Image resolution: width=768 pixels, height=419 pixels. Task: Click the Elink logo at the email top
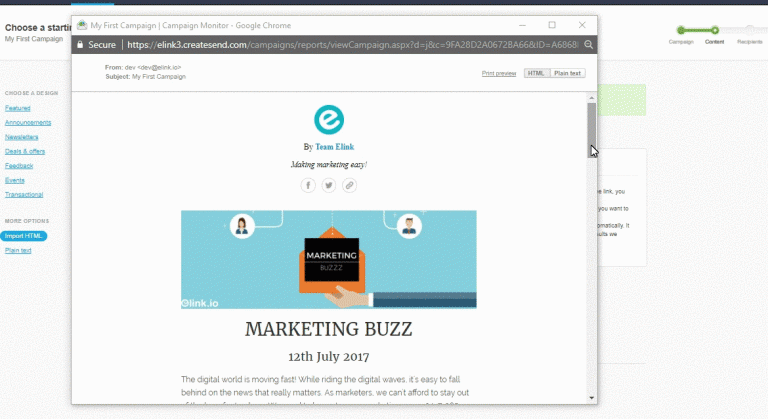tap(329, 120)
